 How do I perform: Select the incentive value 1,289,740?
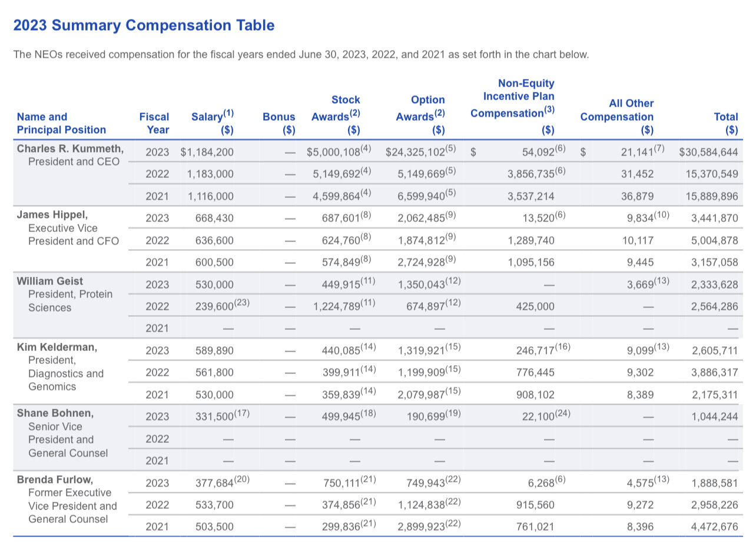(531, 240)
